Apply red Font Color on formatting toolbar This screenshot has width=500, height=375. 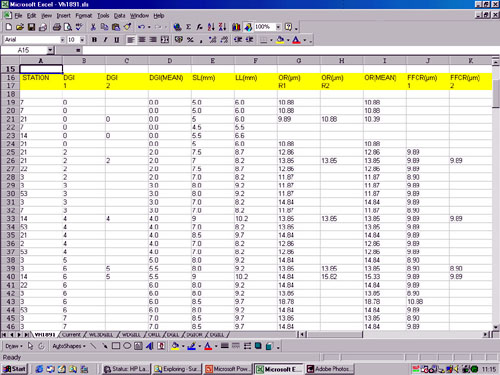pyautogui.click(x=296, y=40)
